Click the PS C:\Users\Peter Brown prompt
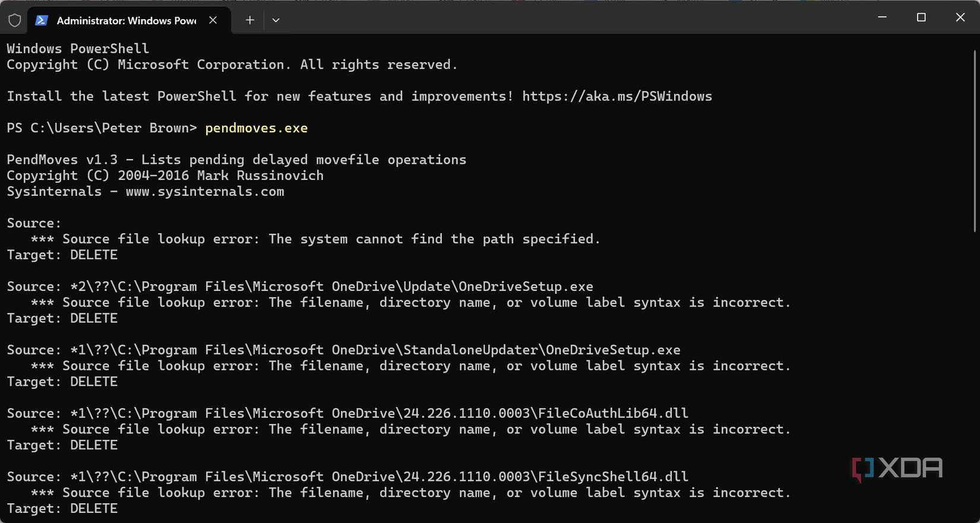The height and width of the screenshot is (523, 980). coord(101,128)
